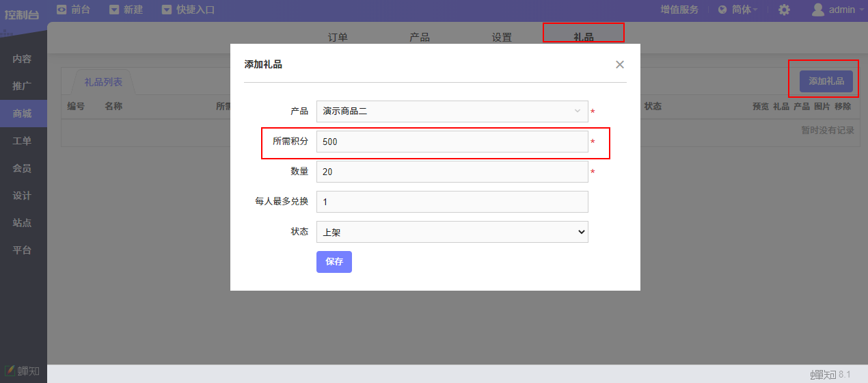Viewport: 868px width, 383px height.
Task: Select the 礼品列表 tab
Action: click(x=103, y=81)
